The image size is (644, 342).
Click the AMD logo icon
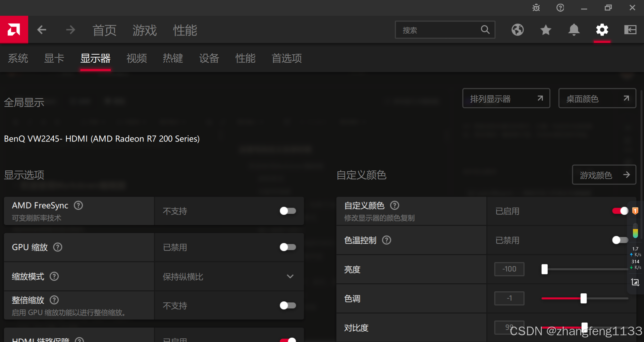coord(14,30)
